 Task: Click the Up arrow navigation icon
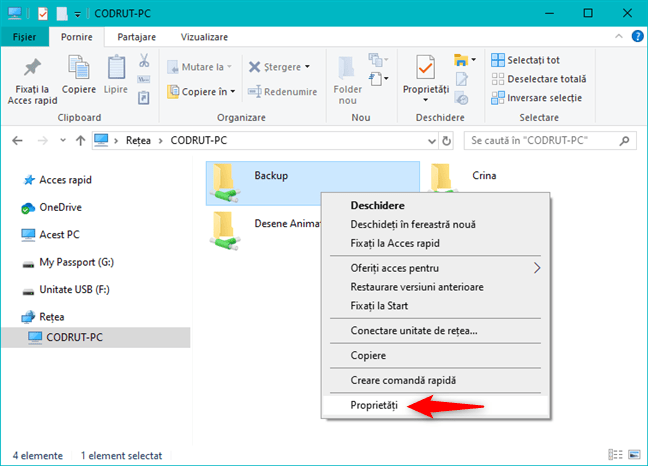(80, 141)
